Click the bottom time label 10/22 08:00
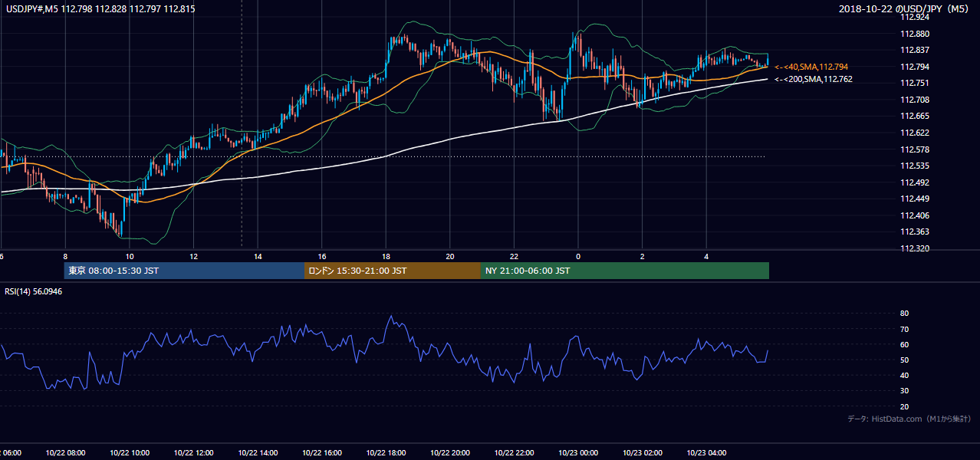980x460 pixels. (65, 453)
